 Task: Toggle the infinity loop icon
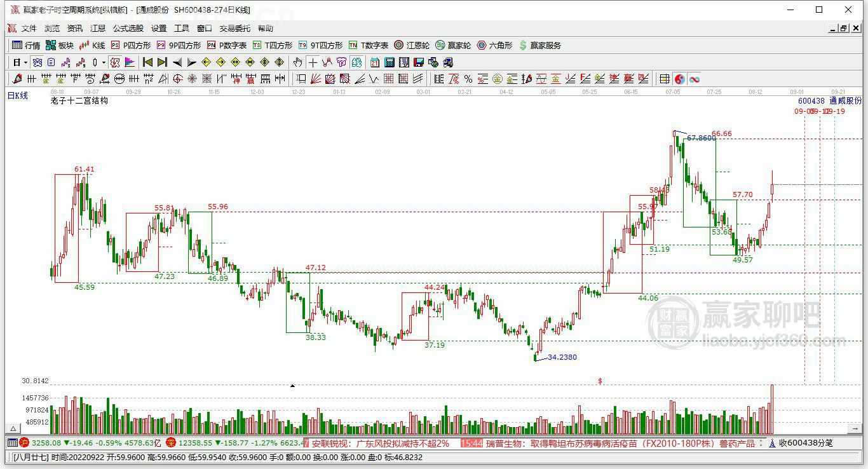coord(695,79)
